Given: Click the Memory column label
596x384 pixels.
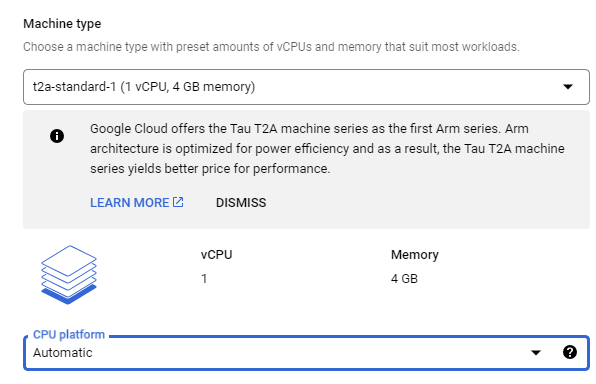Looking at the screenshot, I should click(415, 254).
